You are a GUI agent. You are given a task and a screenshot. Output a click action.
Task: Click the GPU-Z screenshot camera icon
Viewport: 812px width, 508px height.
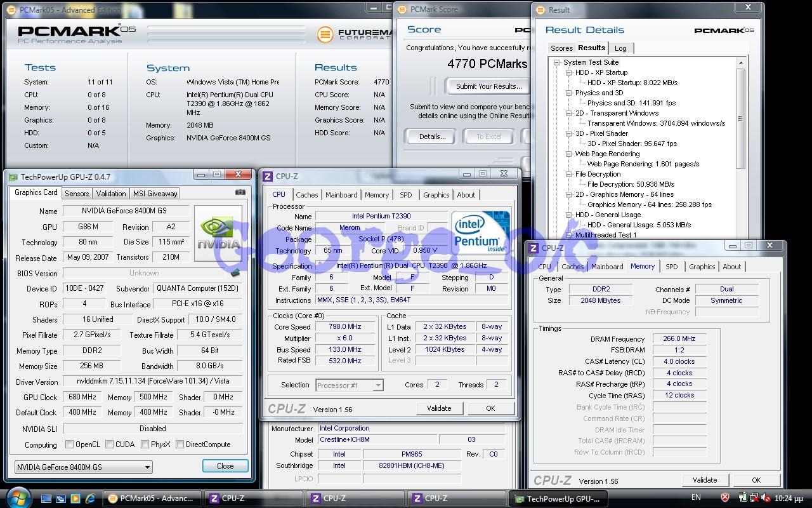(x=240, y=192)
